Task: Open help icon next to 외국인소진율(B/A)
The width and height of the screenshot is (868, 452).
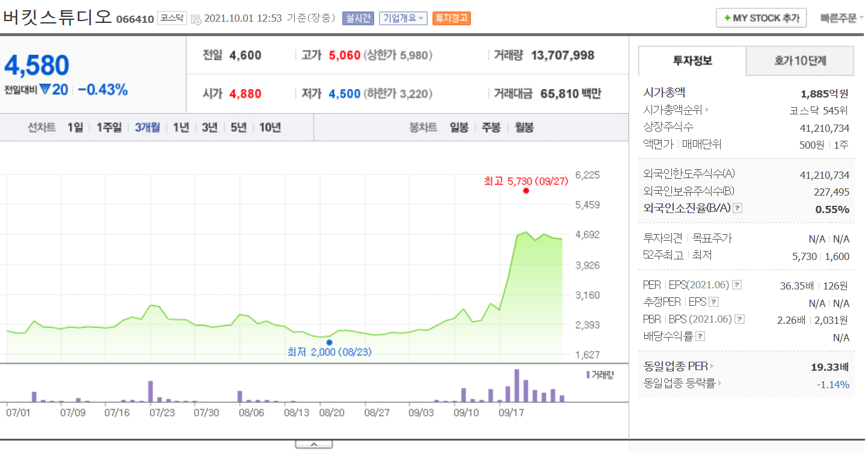Action: tap(737, 208)
